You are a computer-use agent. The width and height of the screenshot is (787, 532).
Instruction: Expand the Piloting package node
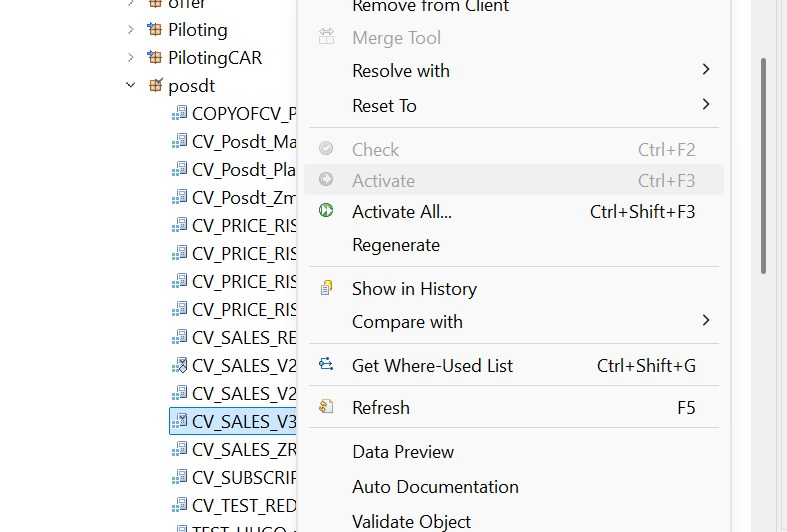131,30
